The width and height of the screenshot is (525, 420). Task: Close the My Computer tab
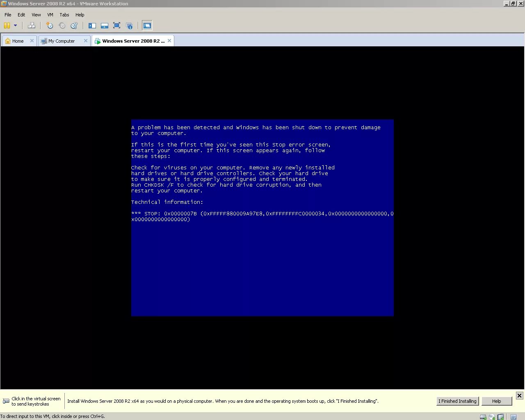[x=86, y=41]
